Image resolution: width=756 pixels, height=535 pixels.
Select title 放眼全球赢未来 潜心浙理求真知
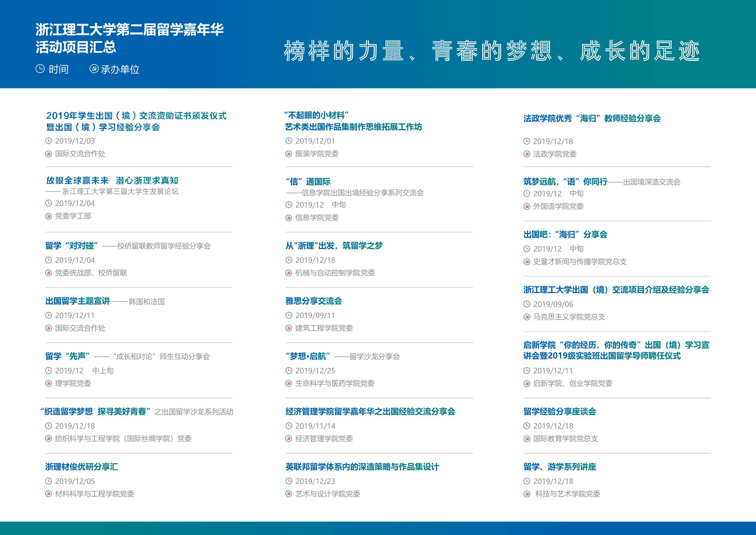tap(112, 180)
